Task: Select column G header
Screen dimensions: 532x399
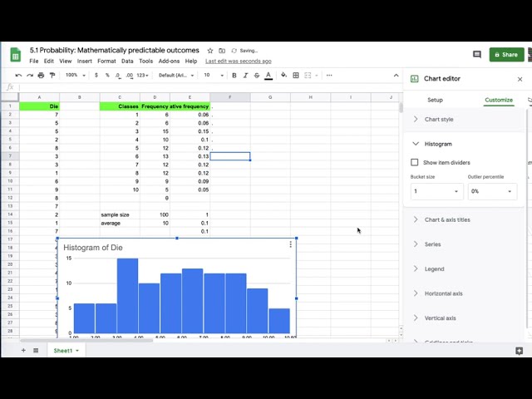Action: click(x=270, y=97)
